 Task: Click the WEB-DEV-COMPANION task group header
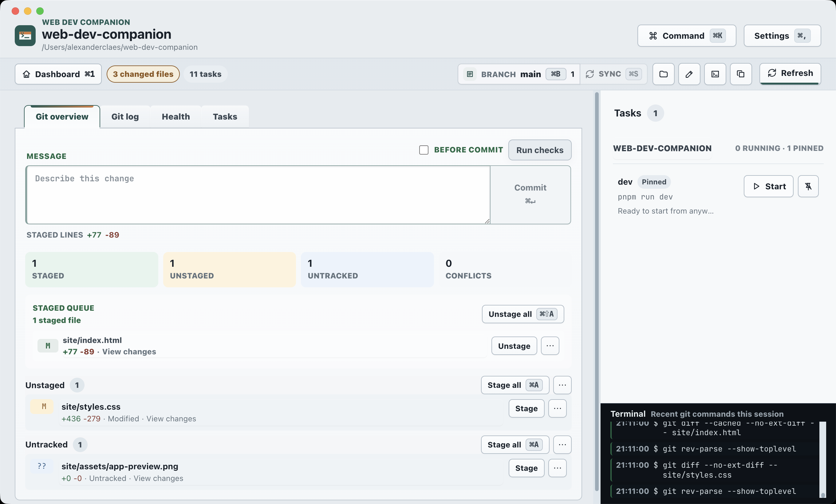662,148
